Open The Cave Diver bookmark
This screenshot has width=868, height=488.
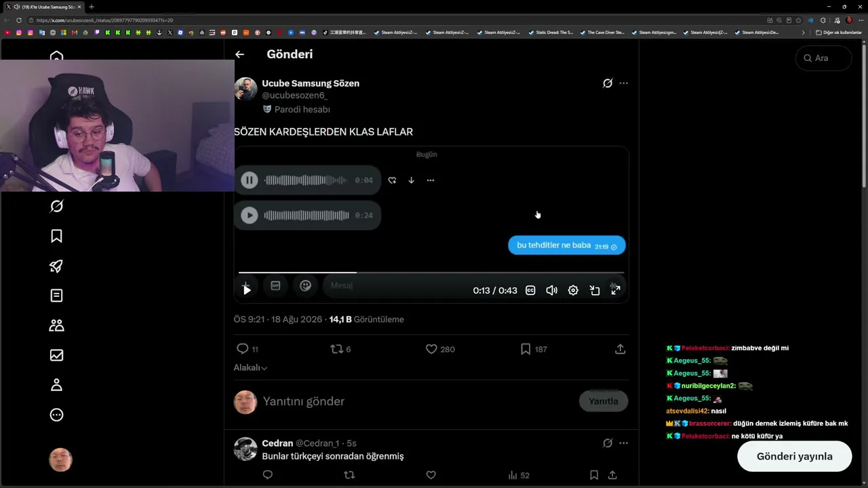[x=602, y=33]
